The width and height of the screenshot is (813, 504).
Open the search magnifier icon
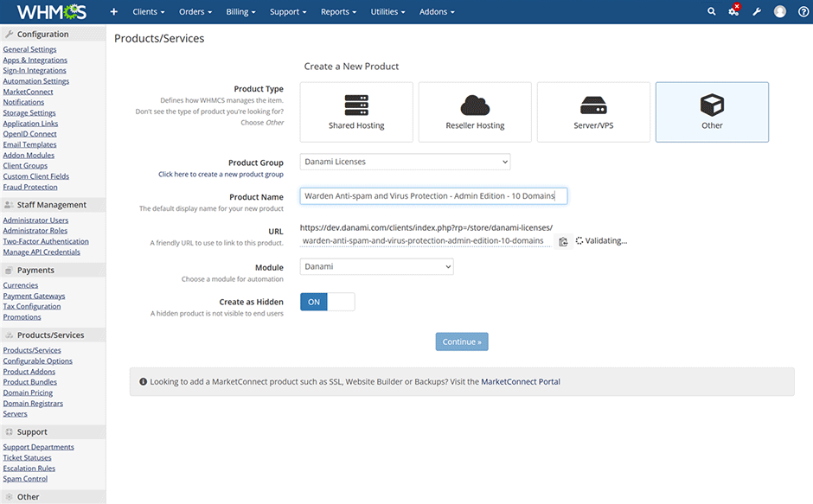[x=711, y=11]
